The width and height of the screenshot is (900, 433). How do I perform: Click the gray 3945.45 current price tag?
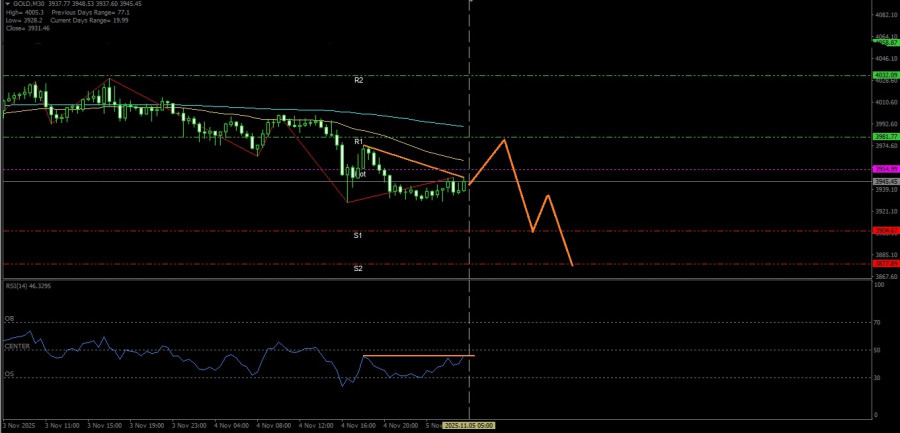(885, 181)
